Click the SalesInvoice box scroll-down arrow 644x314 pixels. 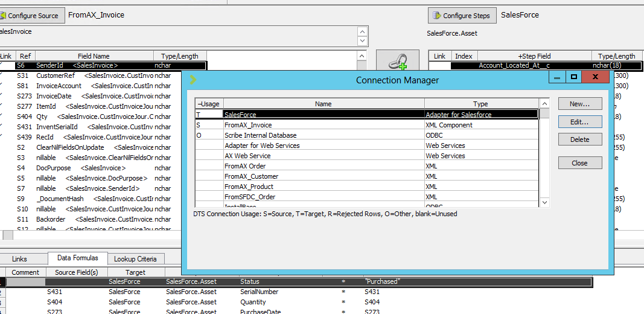coord(362,40)
